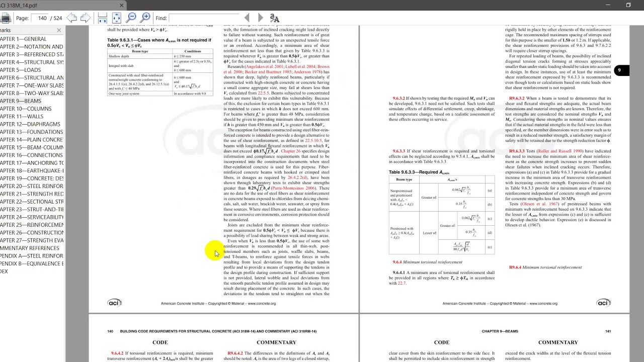This screenshot has width=644, height=362.
Task: Open bookmark Chapter 22—Sectional Strength
Action: [32, 202]
